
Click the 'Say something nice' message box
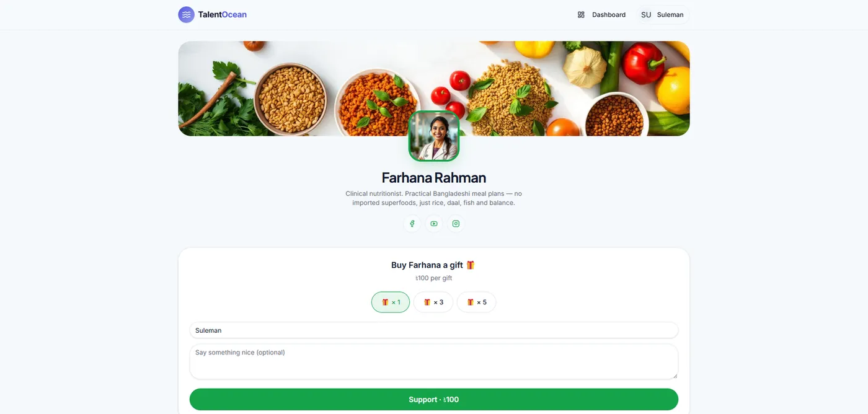tap(434, 361)
